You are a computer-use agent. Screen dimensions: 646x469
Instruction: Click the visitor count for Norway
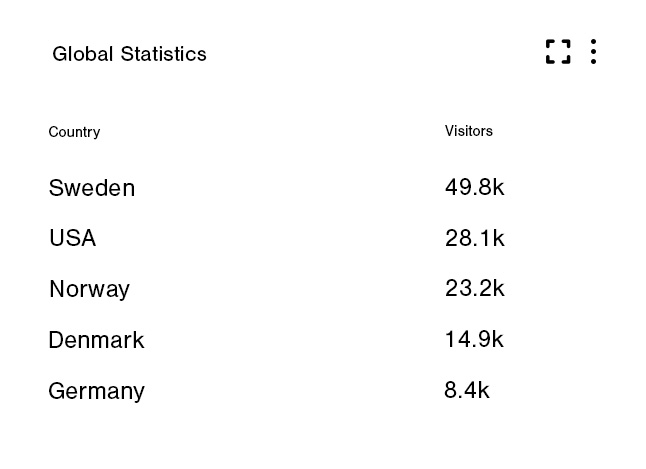[474, 289]
